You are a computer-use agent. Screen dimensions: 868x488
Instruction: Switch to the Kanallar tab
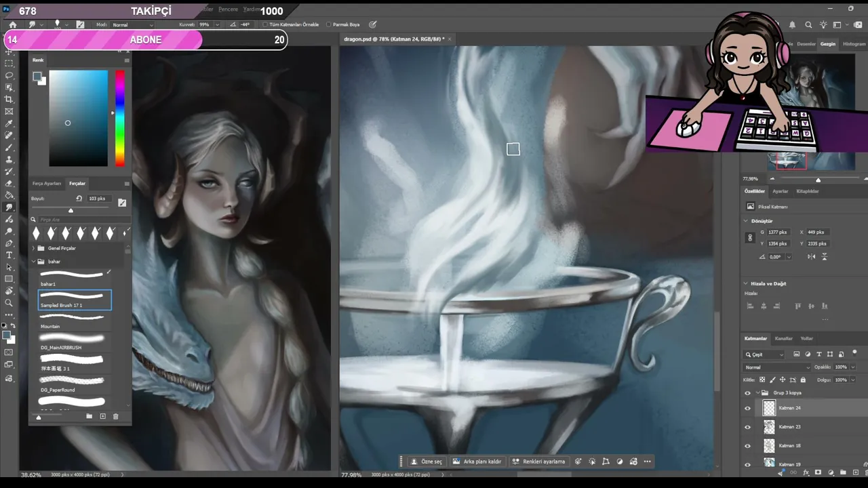[783, 338]
